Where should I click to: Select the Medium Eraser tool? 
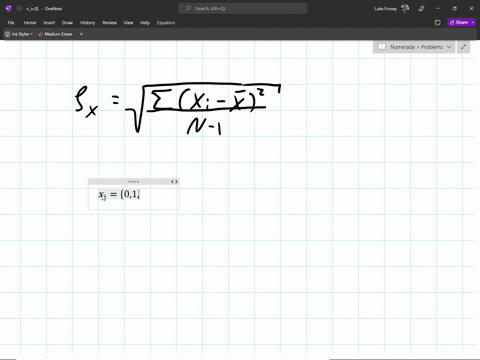[x=55, y=34]
